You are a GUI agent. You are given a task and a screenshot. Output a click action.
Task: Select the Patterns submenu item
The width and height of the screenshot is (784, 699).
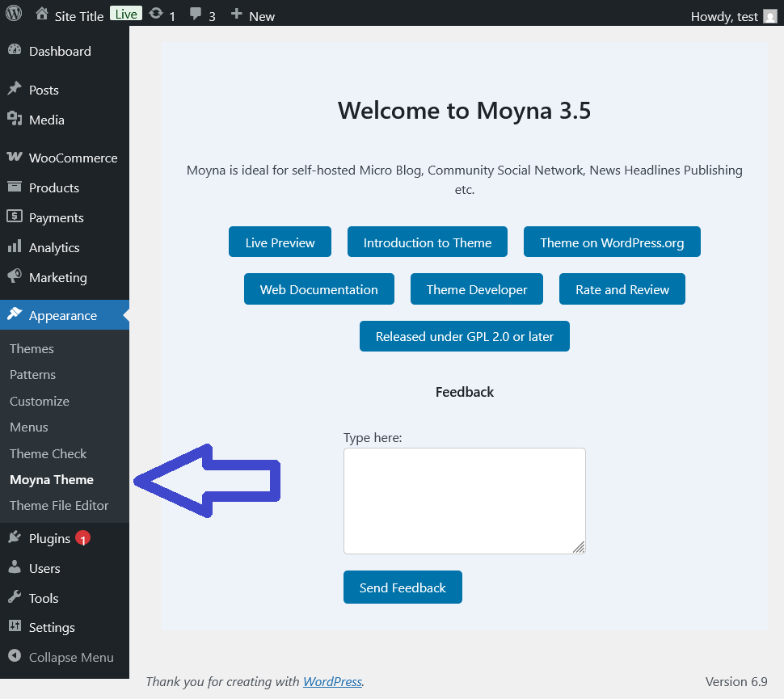(32, 374)
